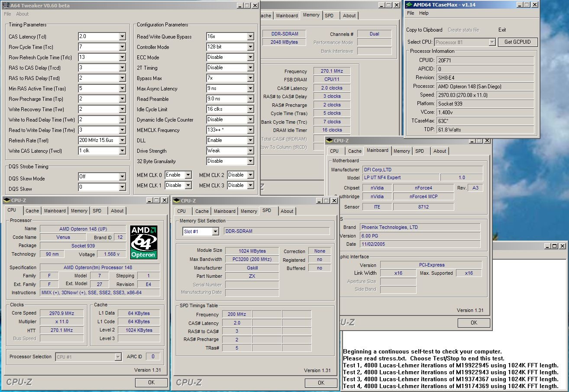The height and width of the screenshot is (392, 569).
Task: Open the MEM CLK 0 dropdown
Action: pos(188,175)
